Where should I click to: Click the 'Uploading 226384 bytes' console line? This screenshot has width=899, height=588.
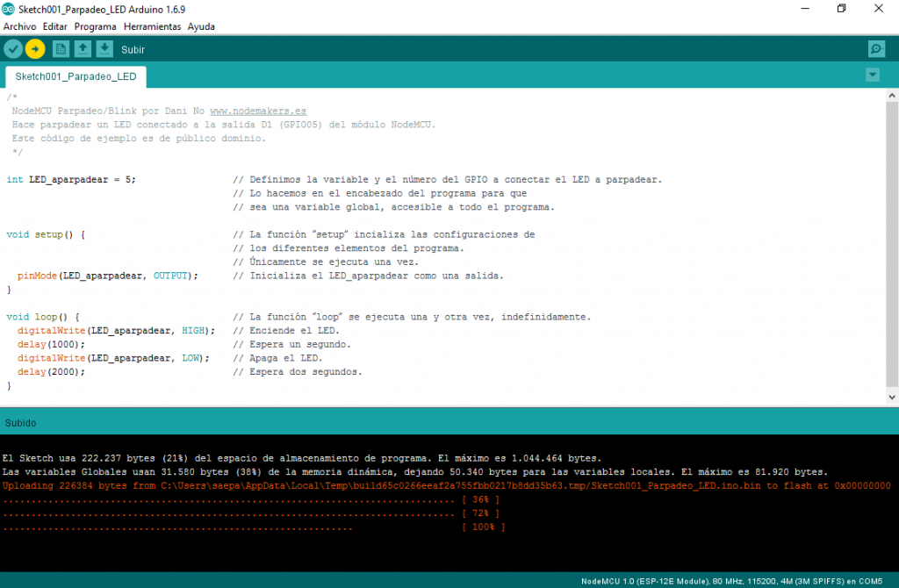tap(447, 486)
